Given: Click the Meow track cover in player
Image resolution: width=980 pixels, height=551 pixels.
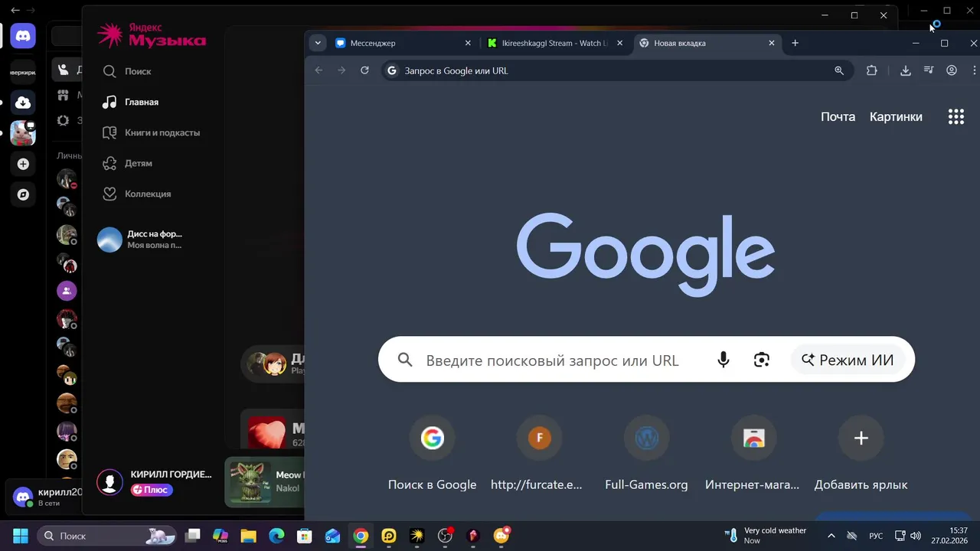Looking at the screenshot, I should [x=250, y=481].
